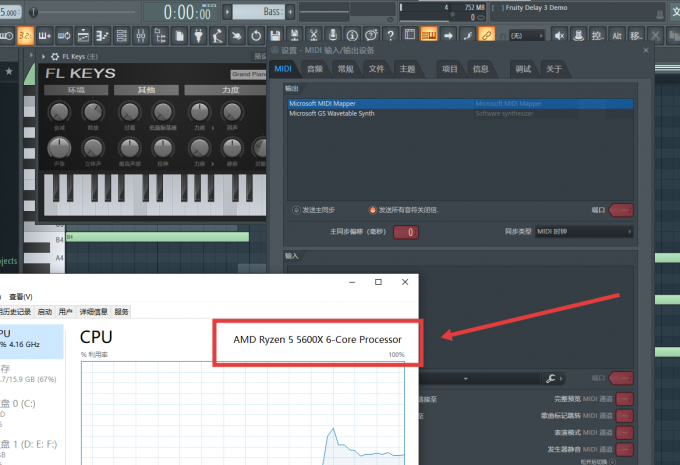Click the 主同步偏移 value field showing 0
Image resolution: width=680 pixels, height=465 pixels.
coord(406,232)
